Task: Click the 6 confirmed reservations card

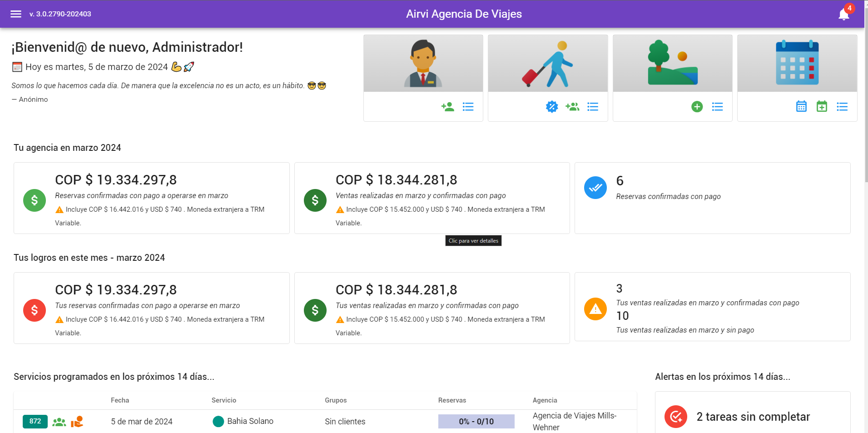Action: pyautogui.click(x=712, y=198)
